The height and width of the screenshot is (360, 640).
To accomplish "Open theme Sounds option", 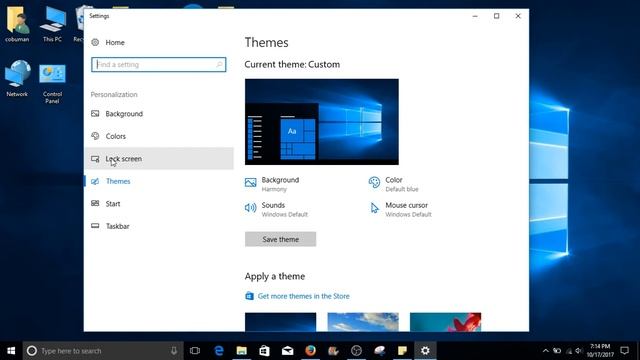I will (x=276, y=209).
